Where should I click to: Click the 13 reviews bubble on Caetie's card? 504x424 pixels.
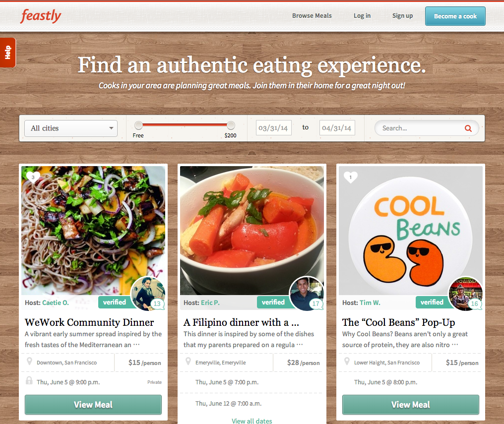click(x=157, y=303)
